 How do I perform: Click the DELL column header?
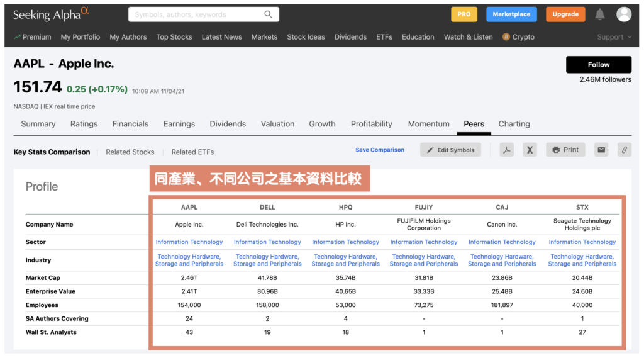(x=267, y=208)
